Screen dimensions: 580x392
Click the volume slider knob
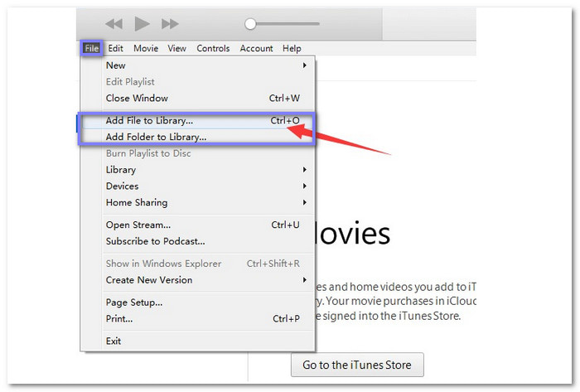pyautogui.click(x=250, y=24)
